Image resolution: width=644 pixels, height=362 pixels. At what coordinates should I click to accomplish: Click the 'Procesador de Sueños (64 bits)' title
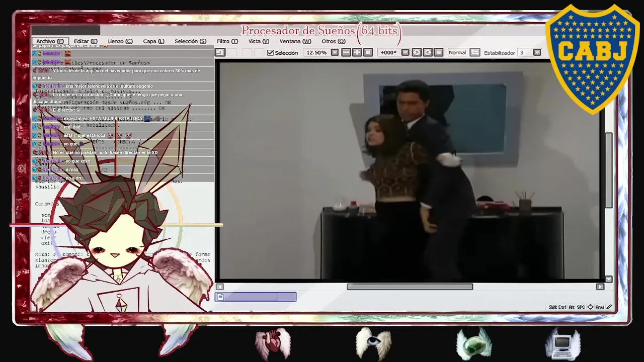click(320, 30)
